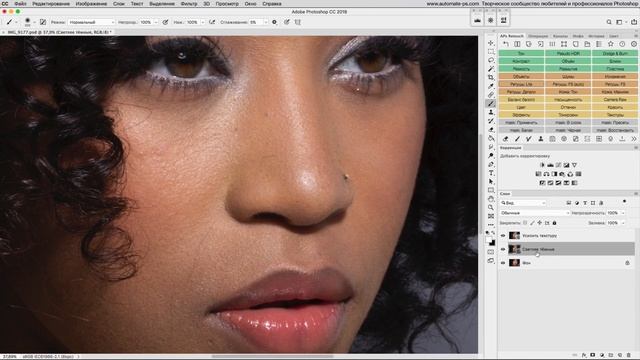The height and width of the screenshot is (360, 640).
Task: Select the Healing Brush tool
Action: pos(491,95)
